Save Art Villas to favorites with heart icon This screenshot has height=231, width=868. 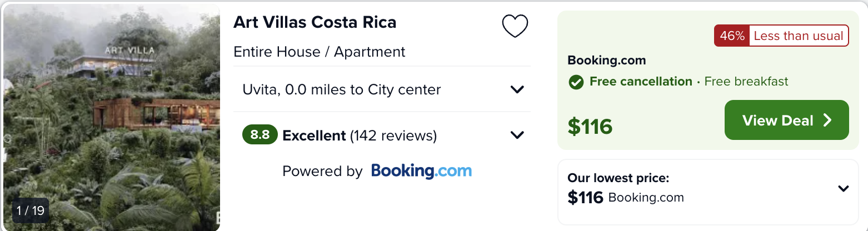pyautogui.click(x=515, y=26)
